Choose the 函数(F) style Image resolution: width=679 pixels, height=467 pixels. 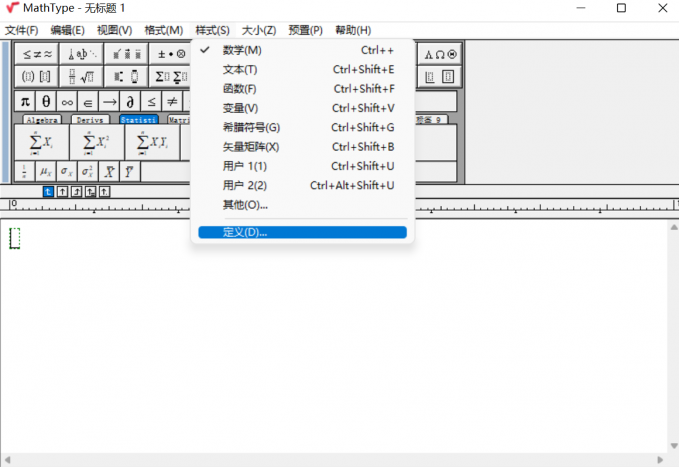point(302,89)
